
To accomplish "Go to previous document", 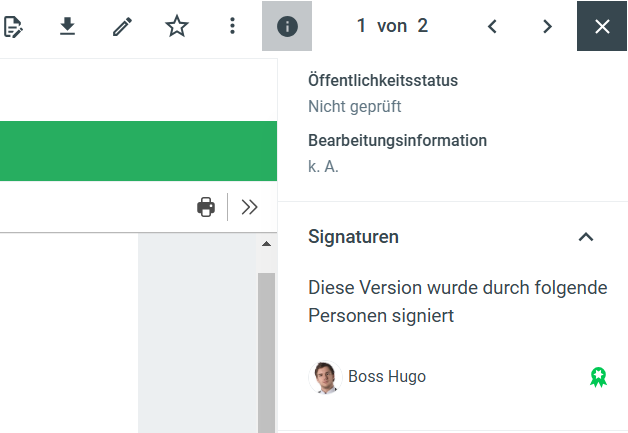I will (492, 26).
